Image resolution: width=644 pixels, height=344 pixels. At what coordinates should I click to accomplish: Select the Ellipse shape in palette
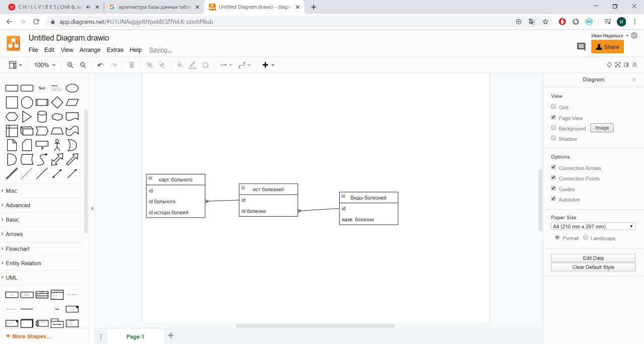[72, 88]
